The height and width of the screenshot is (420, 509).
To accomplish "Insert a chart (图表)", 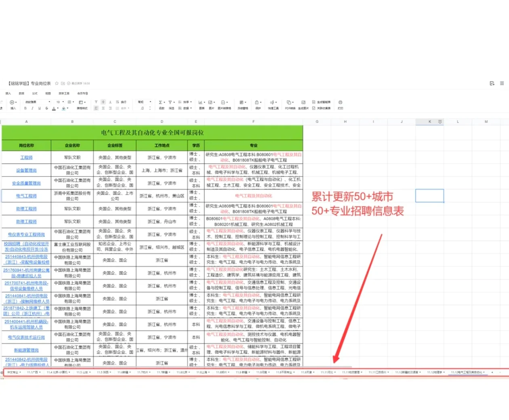I will 201,105.
